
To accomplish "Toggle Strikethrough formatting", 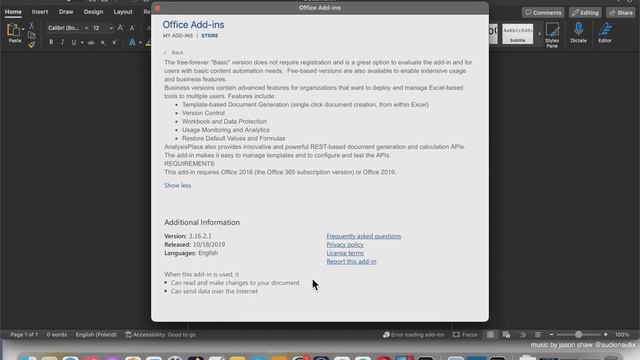I will 91,42.
